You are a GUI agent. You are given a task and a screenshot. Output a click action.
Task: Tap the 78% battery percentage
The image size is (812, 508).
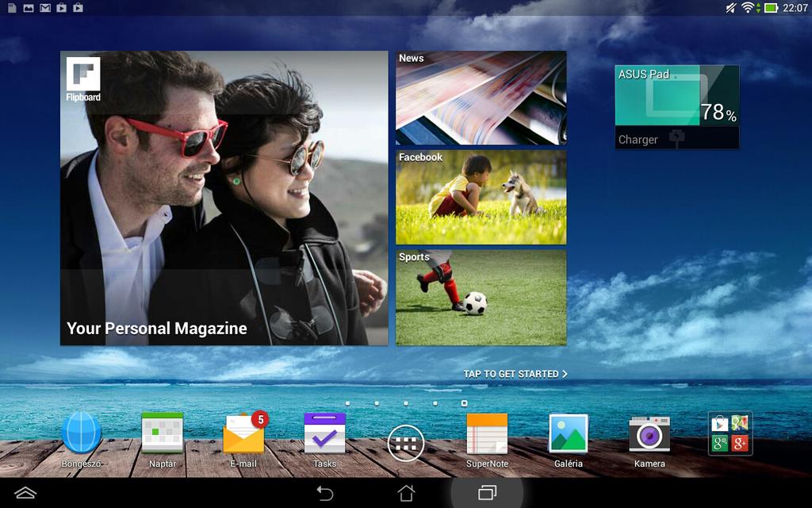pyautogui.click(x=718, y=112)
